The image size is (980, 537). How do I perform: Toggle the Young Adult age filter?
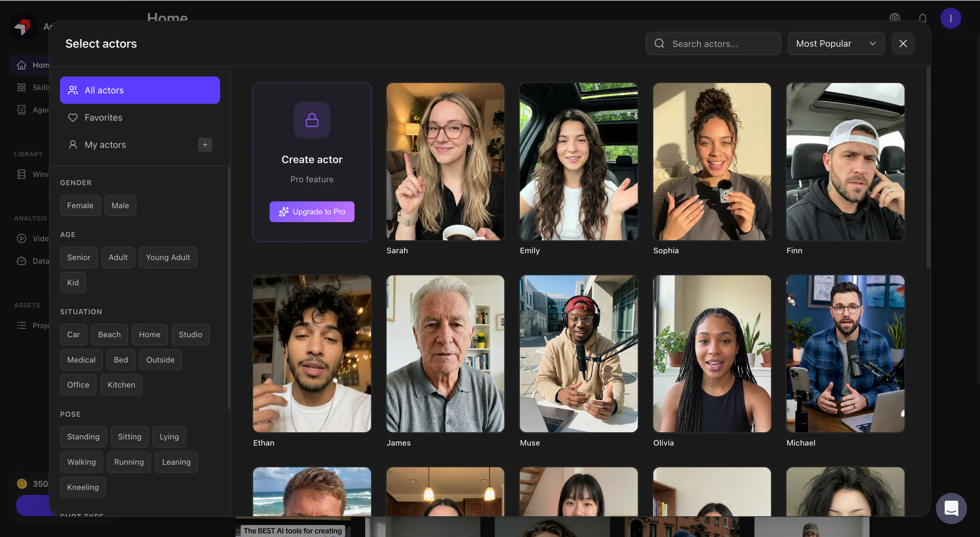click(168, 258)
